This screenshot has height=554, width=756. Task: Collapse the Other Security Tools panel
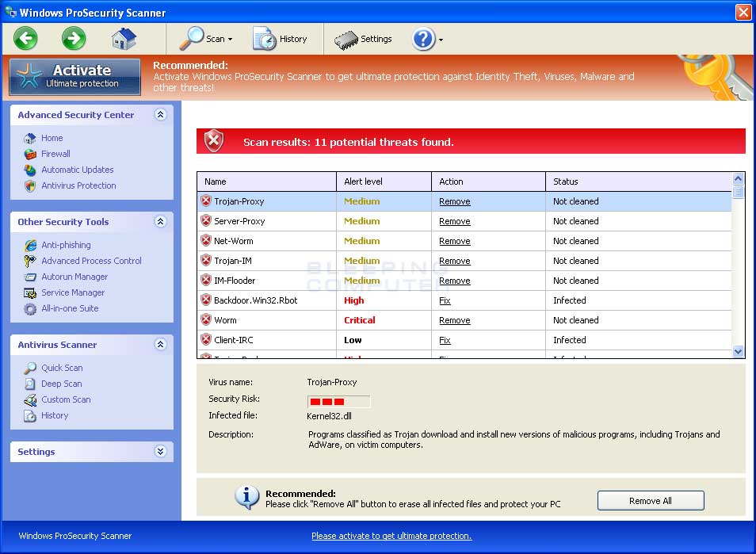click(x=161, y=222)
